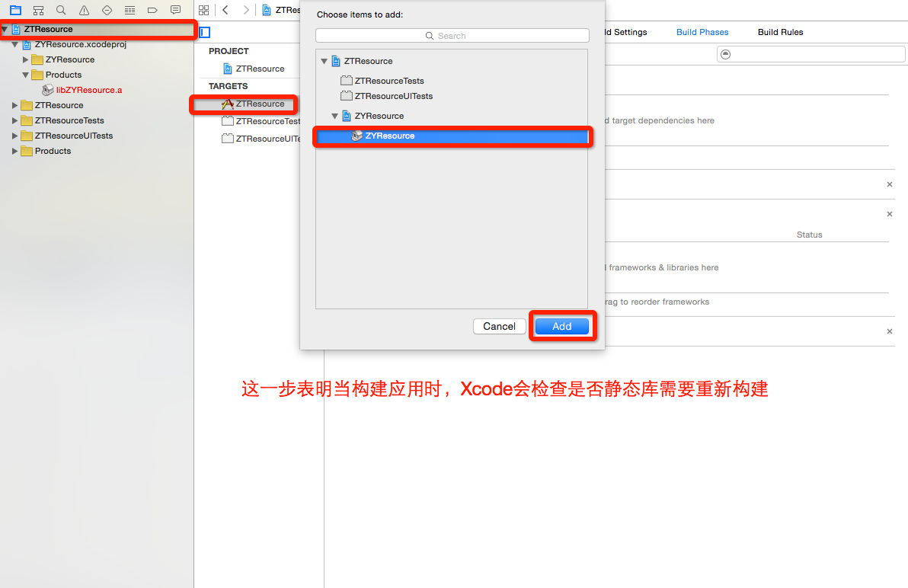Open the Debug navigator icon
Image resolution: width=908 pixels, height=588 pixels.
click(129, 10)
